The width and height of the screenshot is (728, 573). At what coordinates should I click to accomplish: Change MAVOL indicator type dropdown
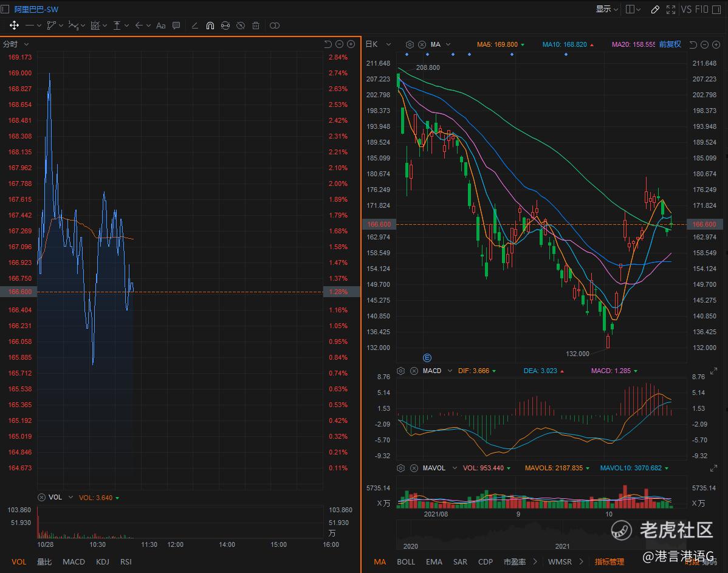tap(455, 468)
